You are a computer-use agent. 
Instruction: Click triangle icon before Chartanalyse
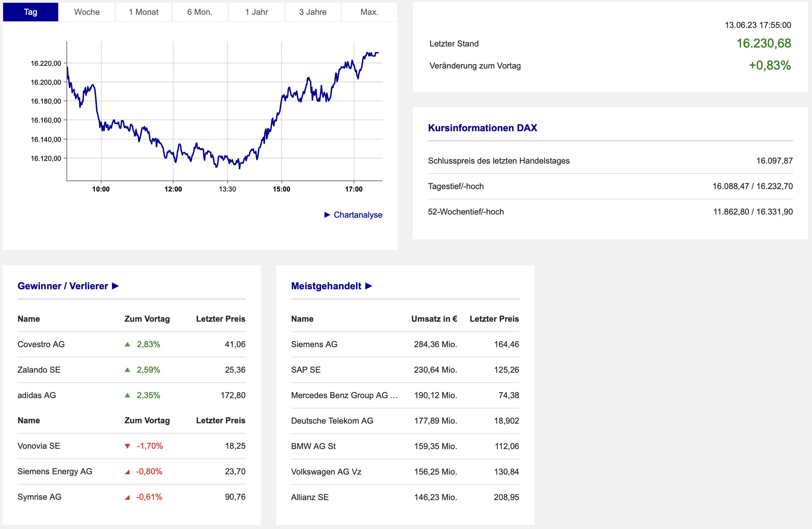327,215
